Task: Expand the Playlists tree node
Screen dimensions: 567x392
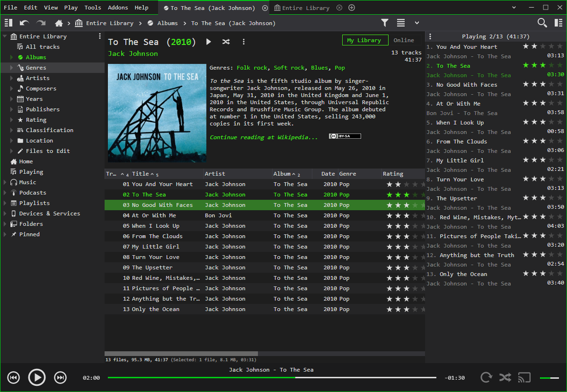Action: click(x=5, y=203)
